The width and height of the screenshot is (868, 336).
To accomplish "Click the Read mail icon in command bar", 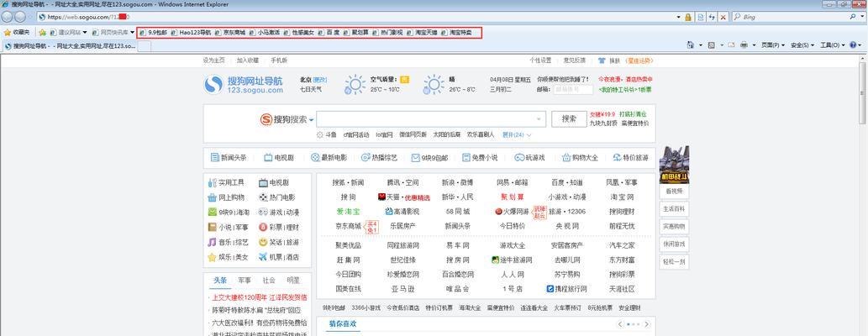I will [x=731, y=45].
